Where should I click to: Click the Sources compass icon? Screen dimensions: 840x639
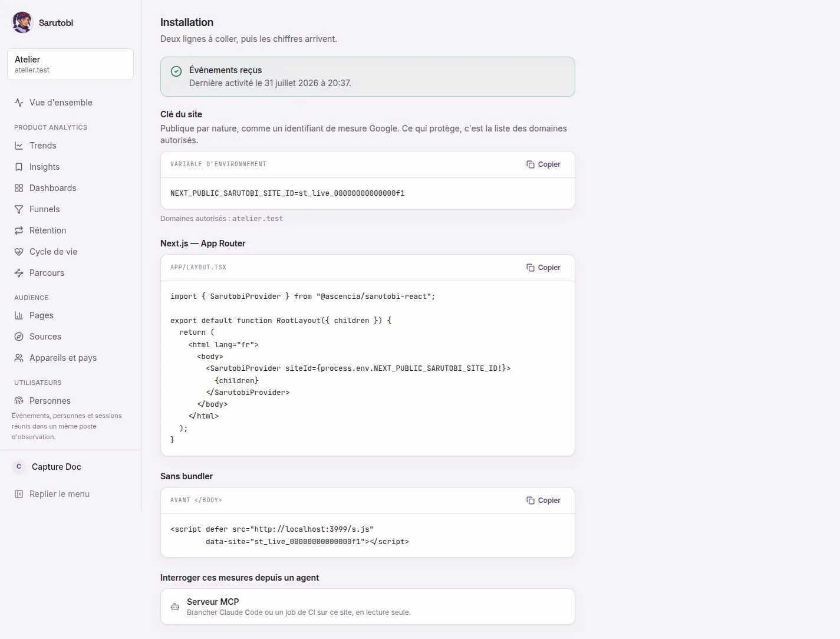coord(19,337)
